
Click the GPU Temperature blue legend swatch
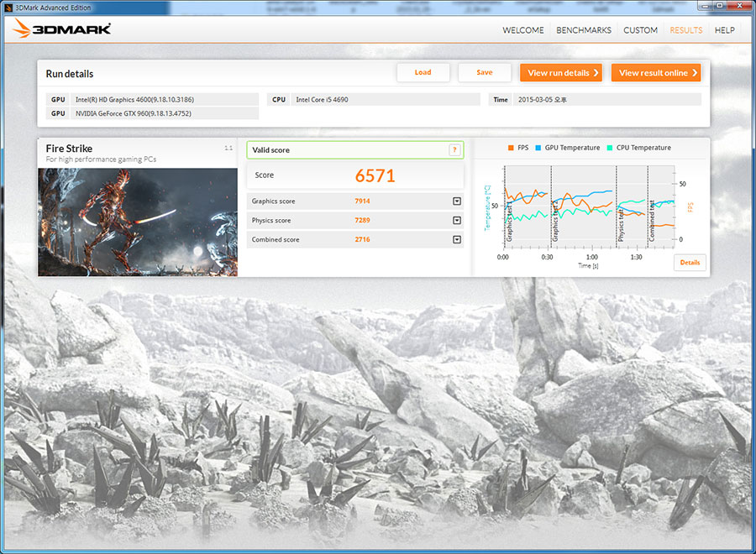[x=538, y=148]
